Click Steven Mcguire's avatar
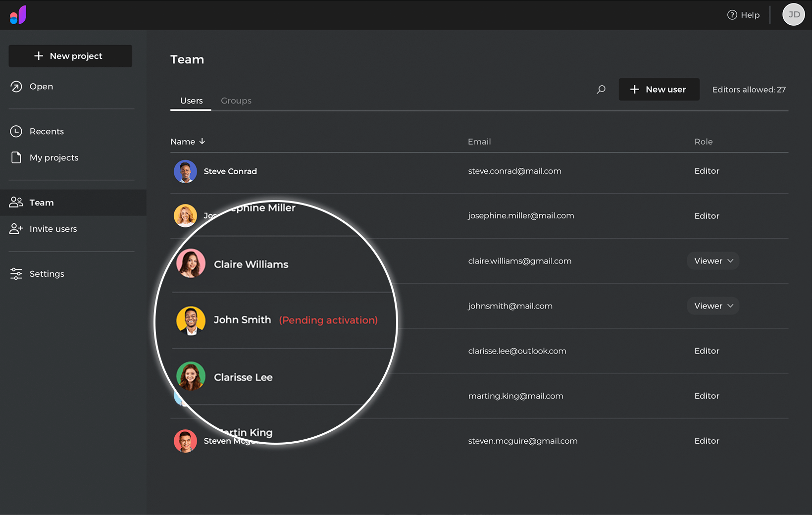The height and width of the screenshot is (515, 812). pos(186,441)
